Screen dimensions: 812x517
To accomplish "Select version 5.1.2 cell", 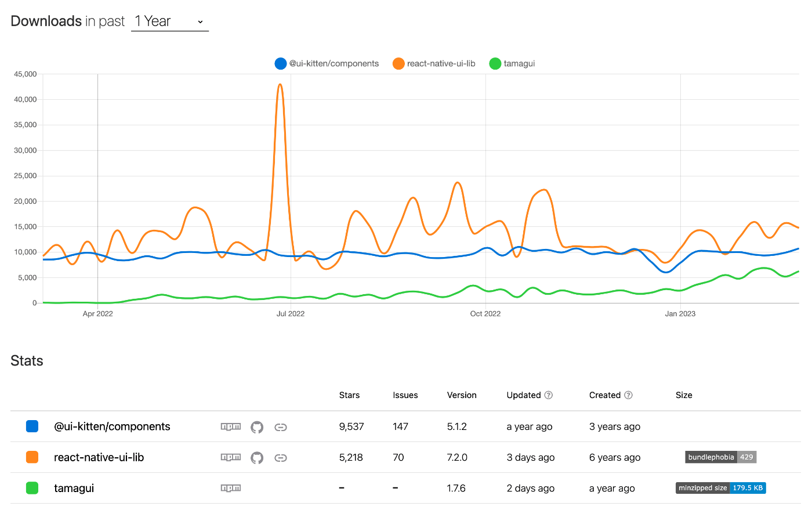I will tap(456, 426).
